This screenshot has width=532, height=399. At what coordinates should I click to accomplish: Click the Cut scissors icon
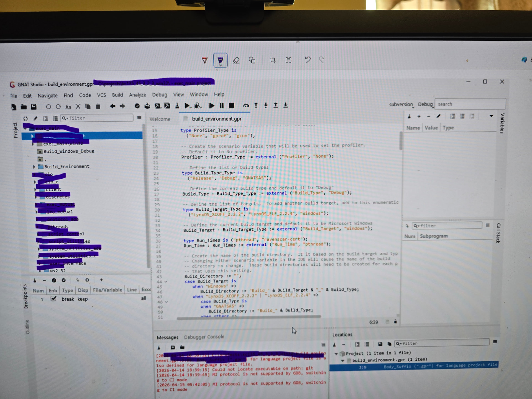78,107
